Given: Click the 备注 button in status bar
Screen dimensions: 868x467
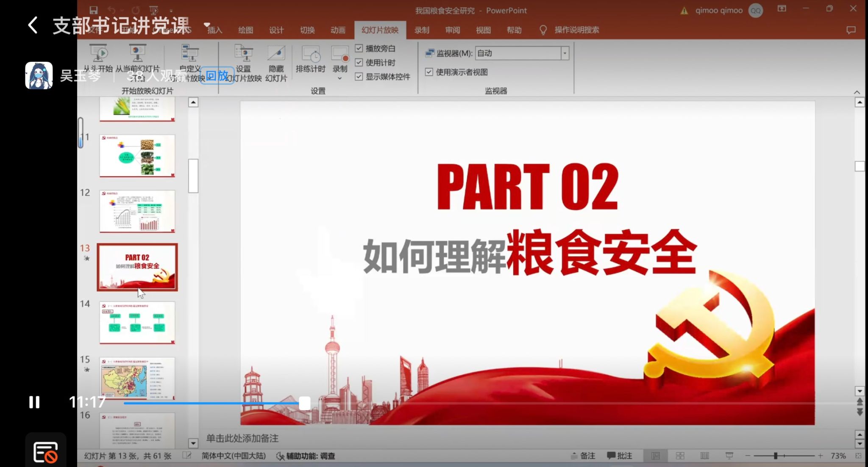Looking at the screenshot, I should 583,456.
